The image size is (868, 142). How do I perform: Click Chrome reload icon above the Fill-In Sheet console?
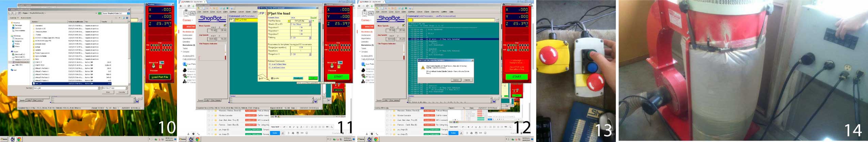(188, 6)
